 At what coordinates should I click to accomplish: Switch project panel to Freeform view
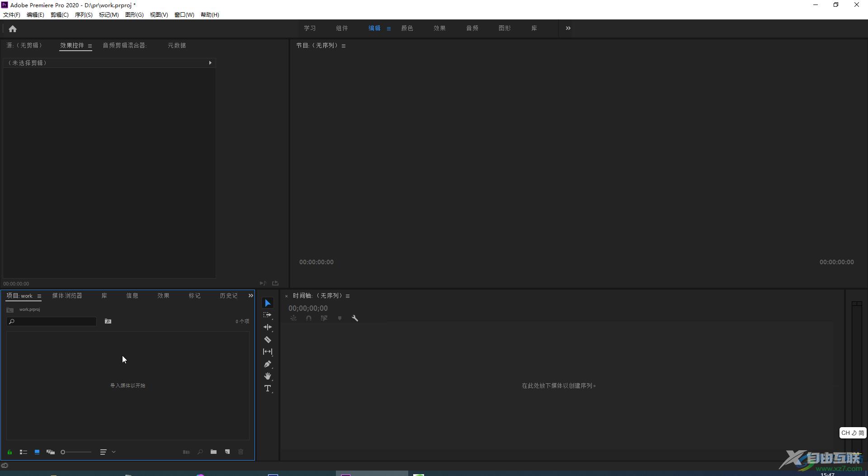click(51, 452)
